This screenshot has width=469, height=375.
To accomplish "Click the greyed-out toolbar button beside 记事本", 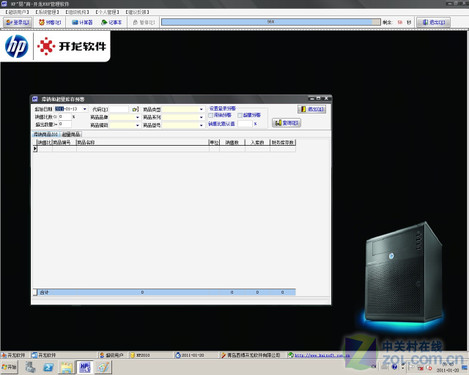I will tap(144, 22).
